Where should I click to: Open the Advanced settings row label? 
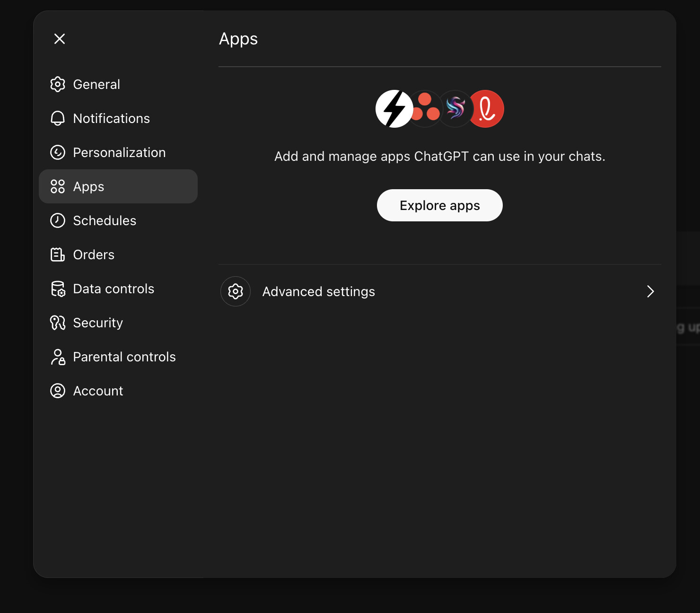[319, 291]
